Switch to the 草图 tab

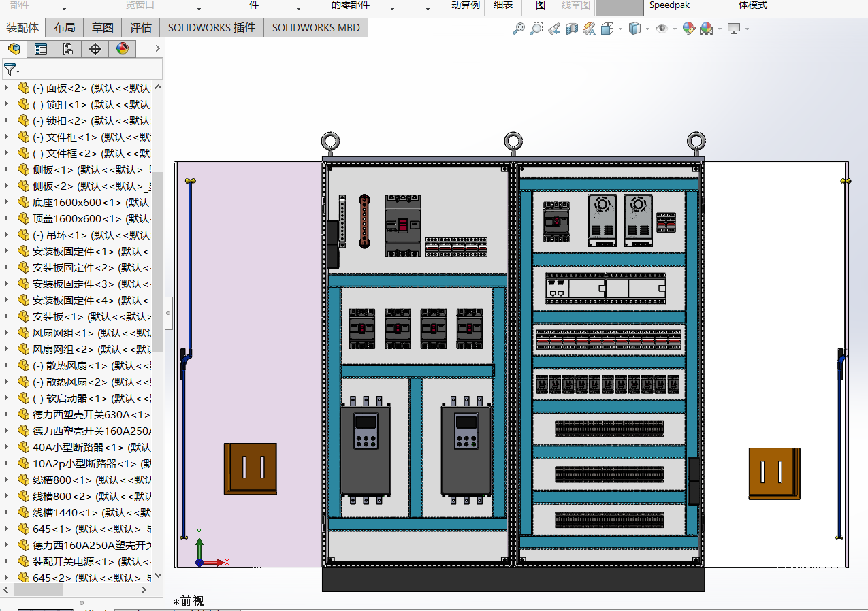103,28
